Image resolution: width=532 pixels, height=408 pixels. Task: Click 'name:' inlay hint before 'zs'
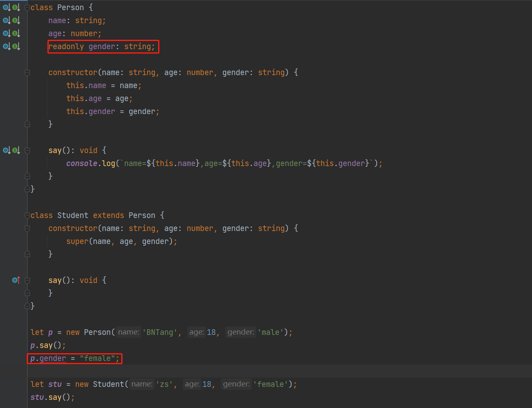coord(142,384)
